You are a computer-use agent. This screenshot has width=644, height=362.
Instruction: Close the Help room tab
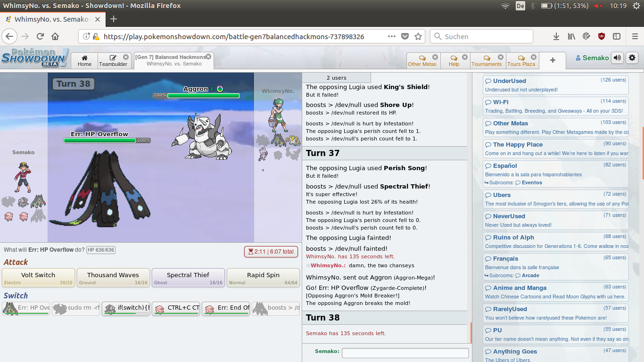click(465, 57)
